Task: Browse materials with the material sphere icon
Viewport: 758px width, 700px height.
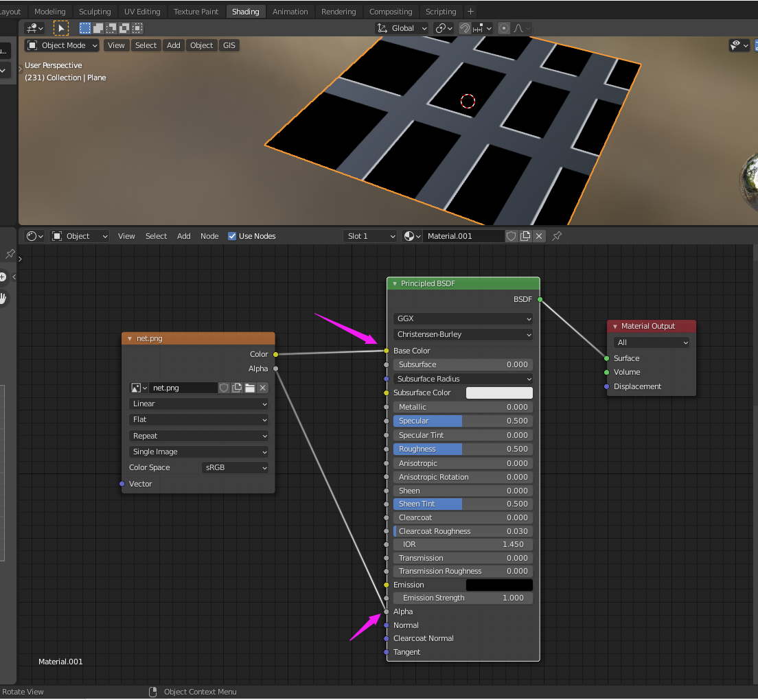Action: [x=412, y=236]
